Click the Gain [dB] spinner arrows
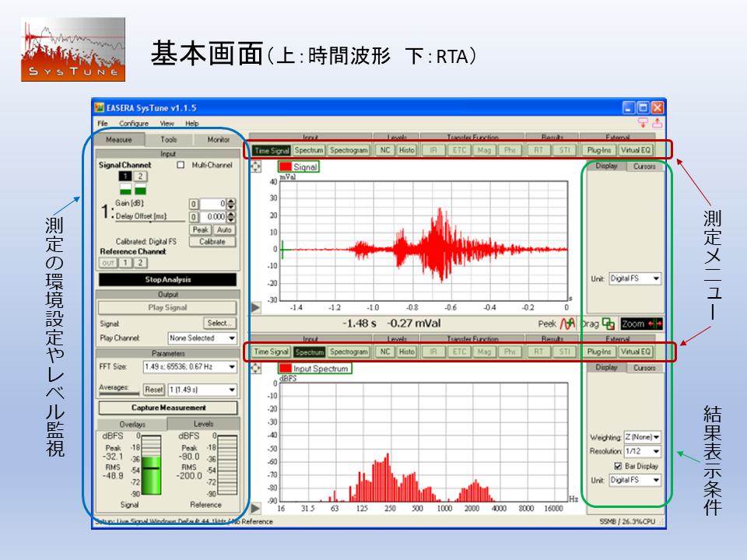Image resolution: width=747 pixels, height=560 pixels. (231, 205)
